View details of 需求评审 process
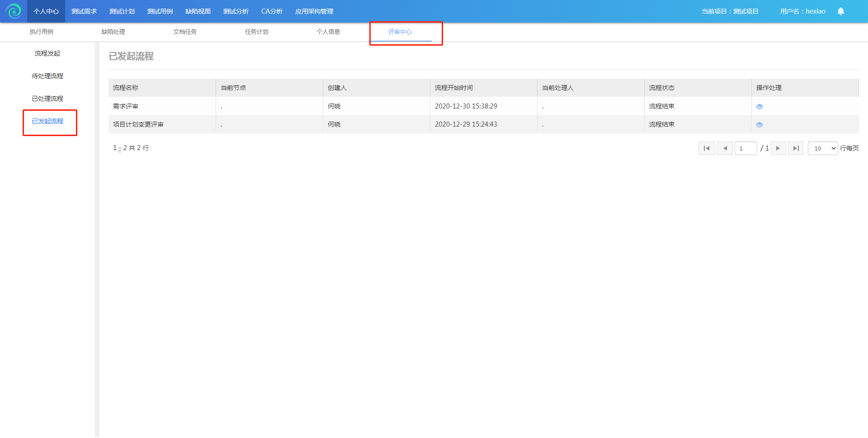 [759, 107]
